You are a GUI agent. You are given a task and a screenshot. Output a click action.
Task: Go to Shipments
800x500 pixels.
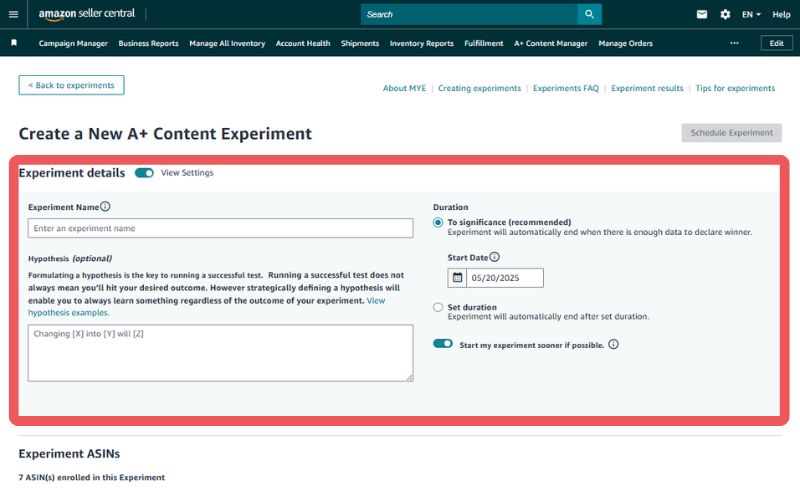click(x=360, y=43)
